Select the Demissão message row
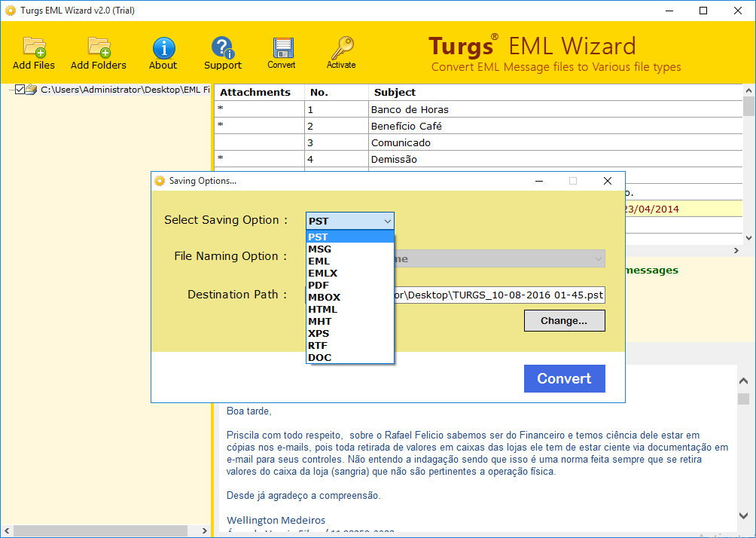 (x=478, y=159)
